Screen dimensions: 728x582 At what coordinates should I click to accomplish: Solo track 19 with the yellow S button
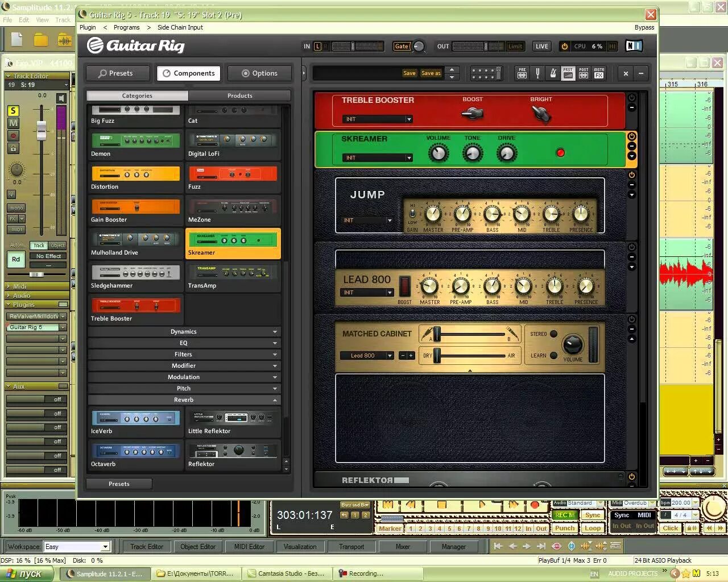(x=13, y=111)
